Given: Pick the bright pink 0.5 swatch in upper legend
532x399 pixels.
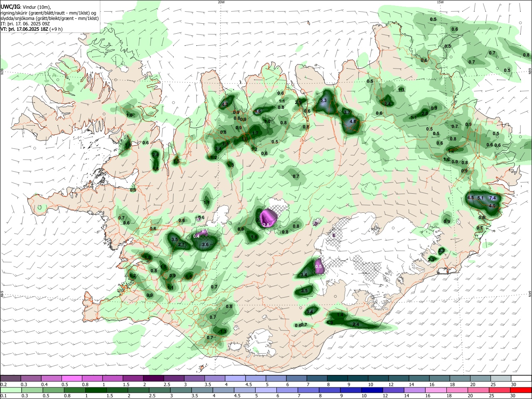Looking at the screenshot, I should pyautogui.click(x=71, y=378).
